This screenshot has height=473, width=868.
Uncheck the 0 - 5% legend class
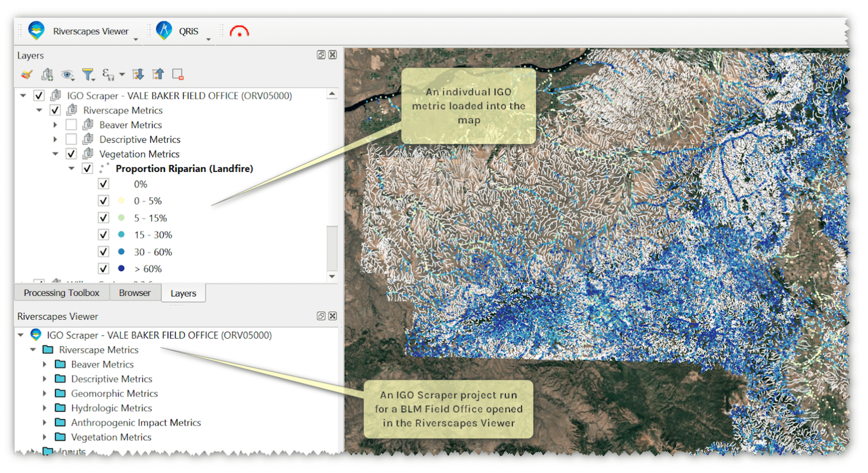[x=104, y=201]
